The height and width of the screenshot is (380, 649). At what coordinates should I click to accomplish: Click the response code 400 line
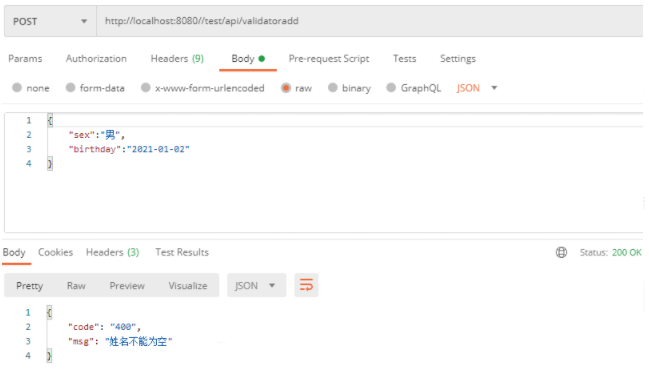(104, 327)
